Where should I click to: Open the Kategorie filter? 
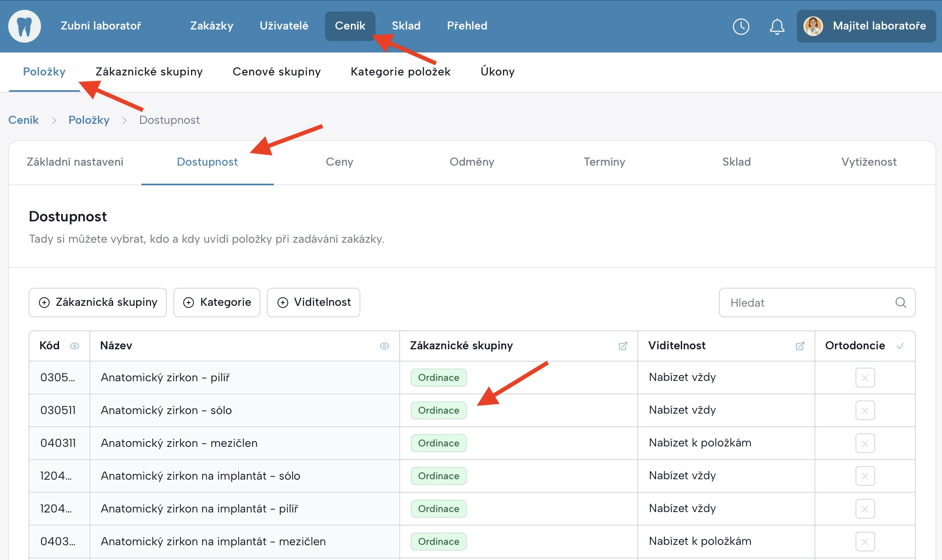point(216,303)
